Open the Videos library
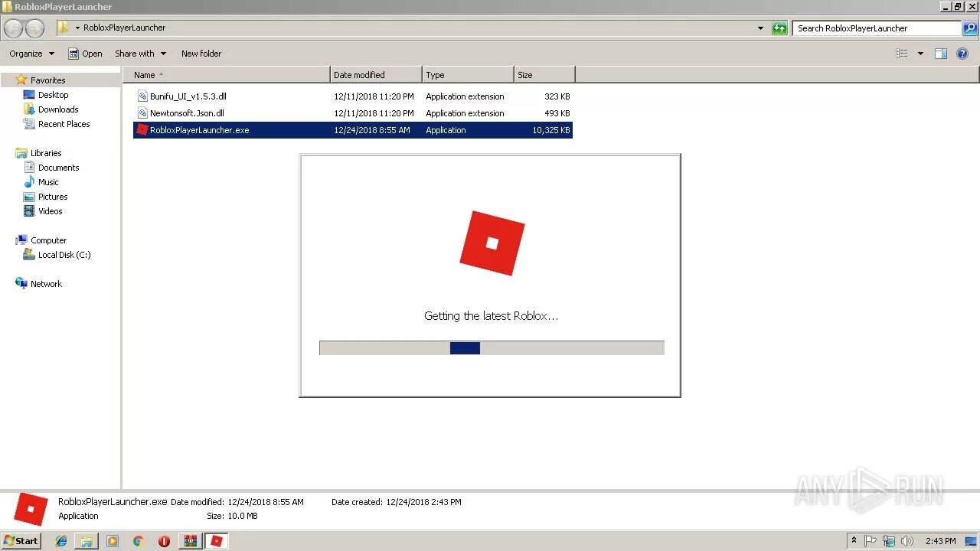Screen dimensions: 980x551 [51, 211]
